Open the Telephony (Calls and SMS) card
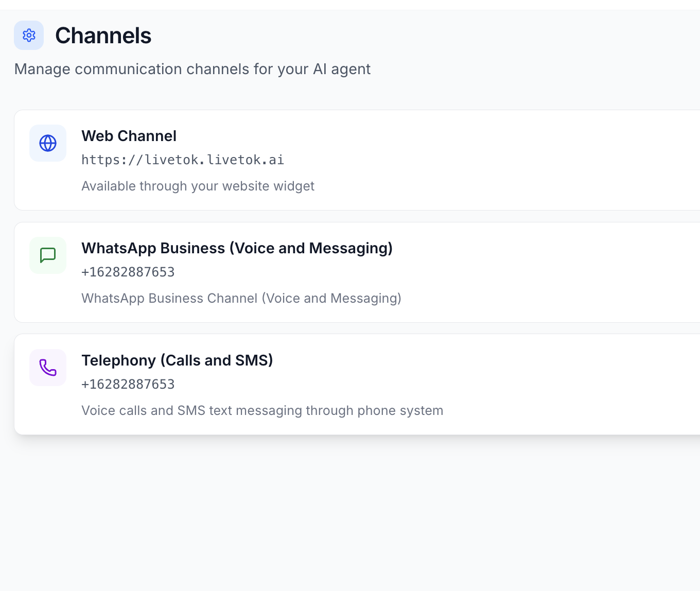Viewport: 700px width, 591px height. click(x=350, y=384)
